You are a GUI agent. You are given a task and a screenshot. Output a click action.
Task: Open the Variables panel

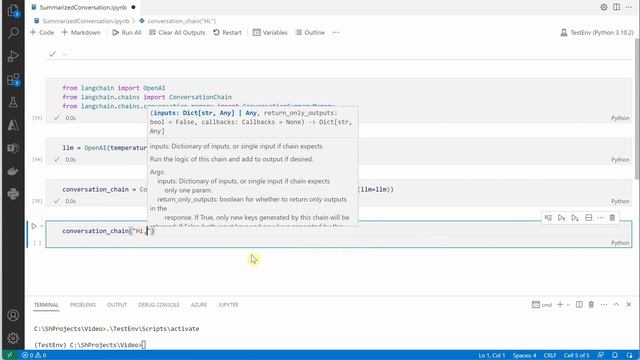pyautogui.click(x=270, y=32)
